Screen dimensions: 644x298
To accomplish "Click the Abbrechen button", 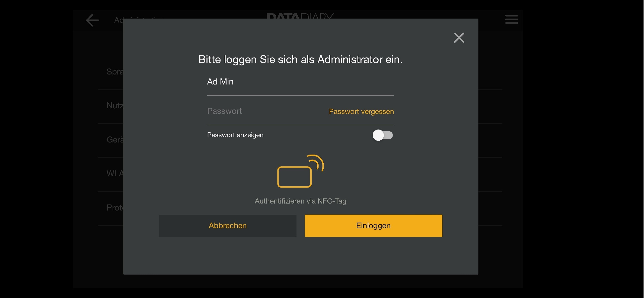I will [227, 226].
